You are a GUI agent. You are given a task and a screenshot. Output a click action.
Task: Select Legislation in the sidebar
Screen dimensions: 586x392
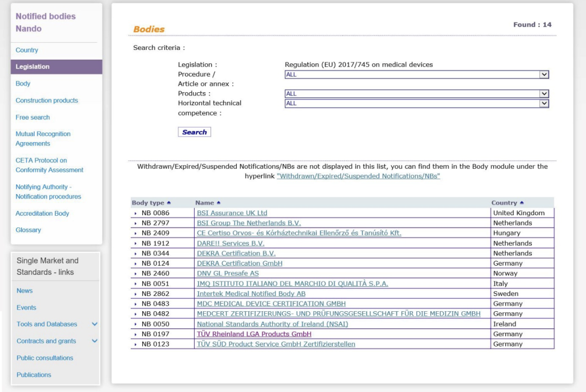point(56,67)
